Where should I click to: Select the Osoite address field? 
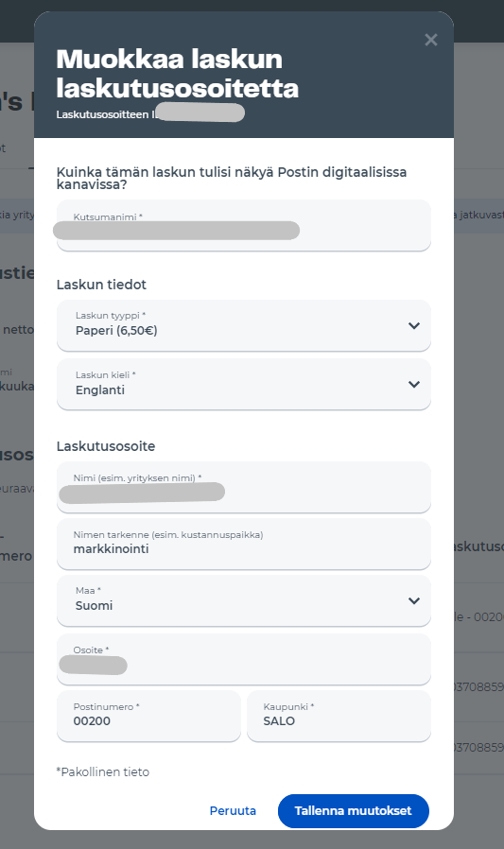point(244,659)
